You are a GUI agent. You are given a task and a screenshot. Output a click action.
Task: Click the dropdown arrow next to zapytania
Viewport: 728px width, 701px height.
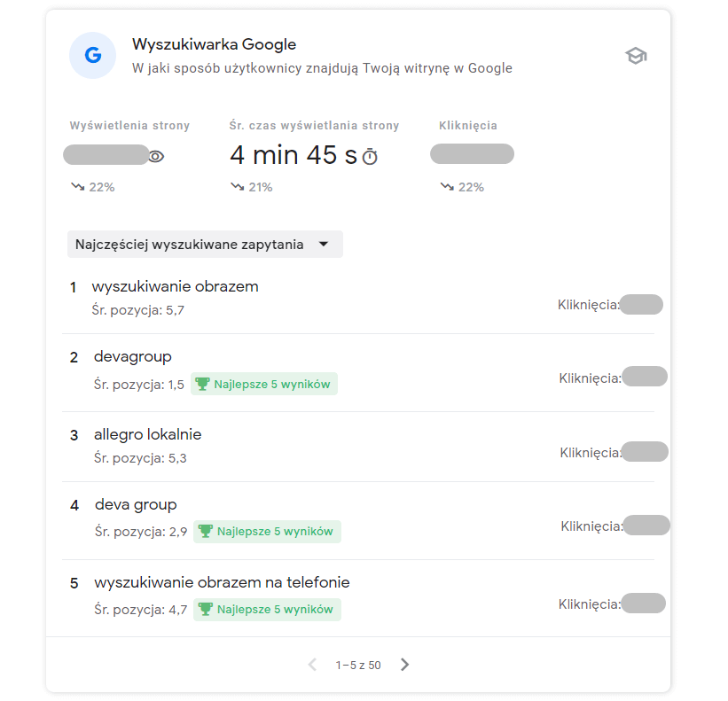pos(323,245)
